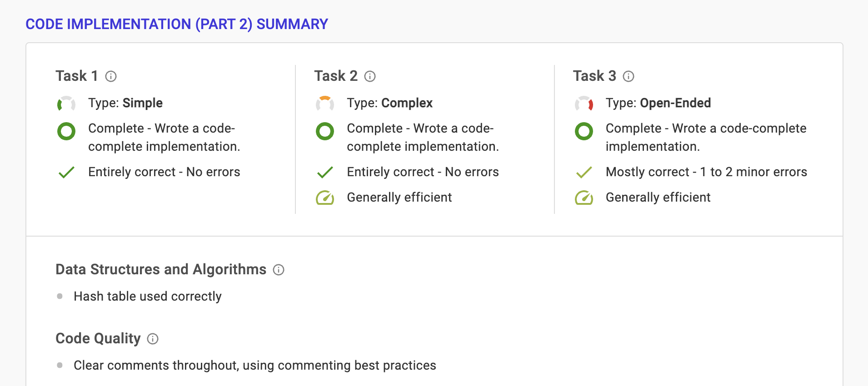Click Clear comments throughout bullet item
The image size is (868, 386).
point(254,365)
